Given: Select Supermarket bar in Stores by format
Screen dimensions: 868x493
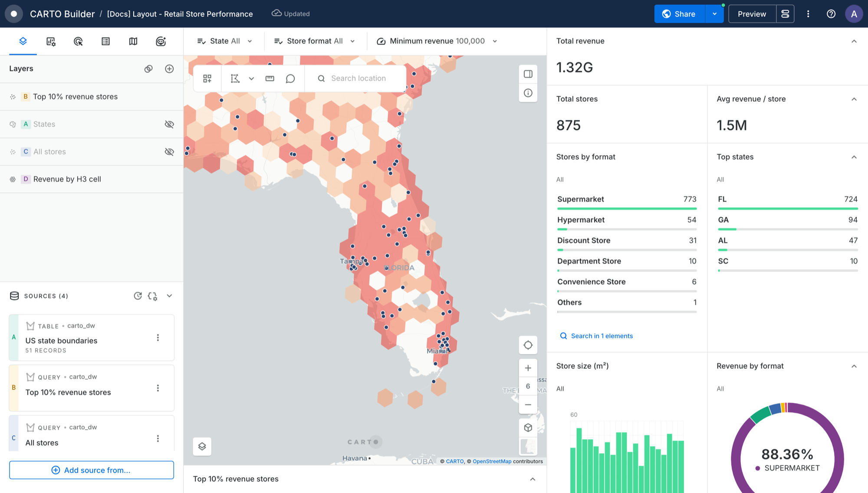Looking at the screenshot, I should point(627,202).
